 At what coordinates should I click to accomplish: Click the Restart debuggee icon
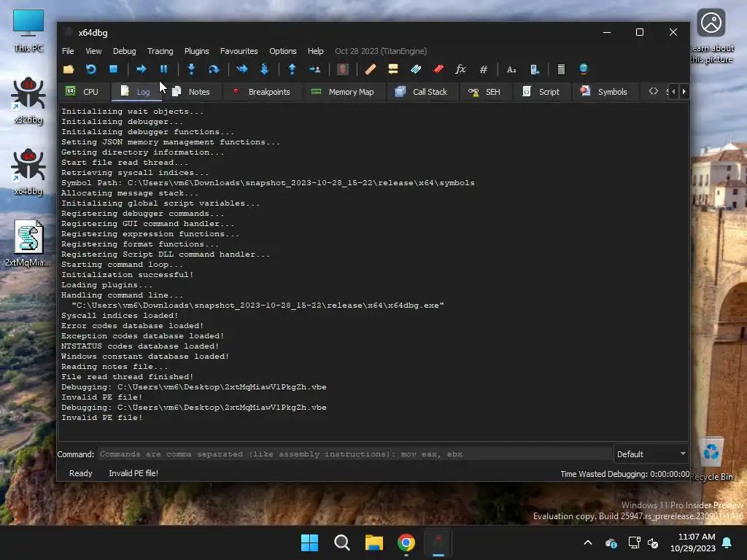tap(91, 69)
